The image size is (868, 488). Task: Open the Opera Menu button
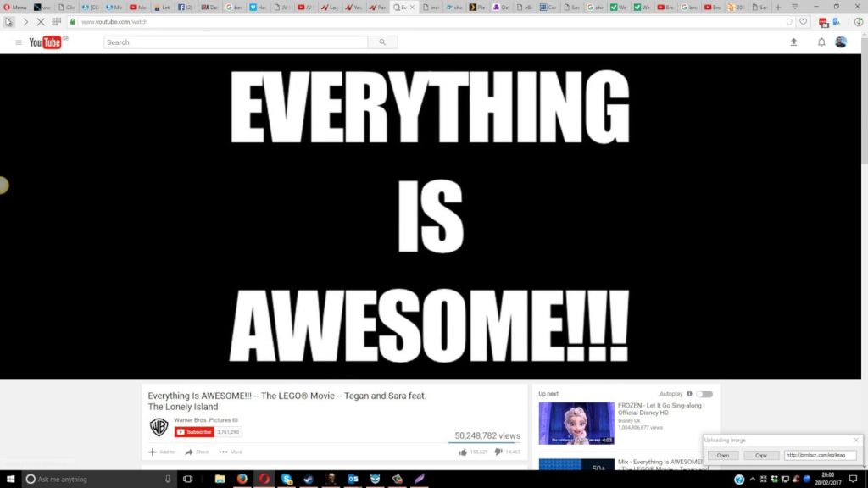pyautogui.click(x=15, y=7)
